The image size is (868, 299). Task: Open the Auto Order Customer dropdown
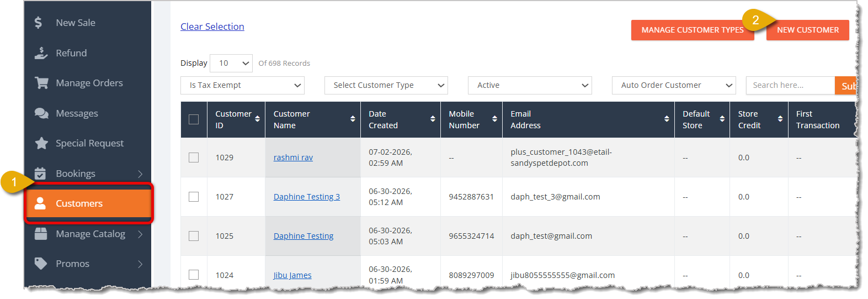coord(674,85)
